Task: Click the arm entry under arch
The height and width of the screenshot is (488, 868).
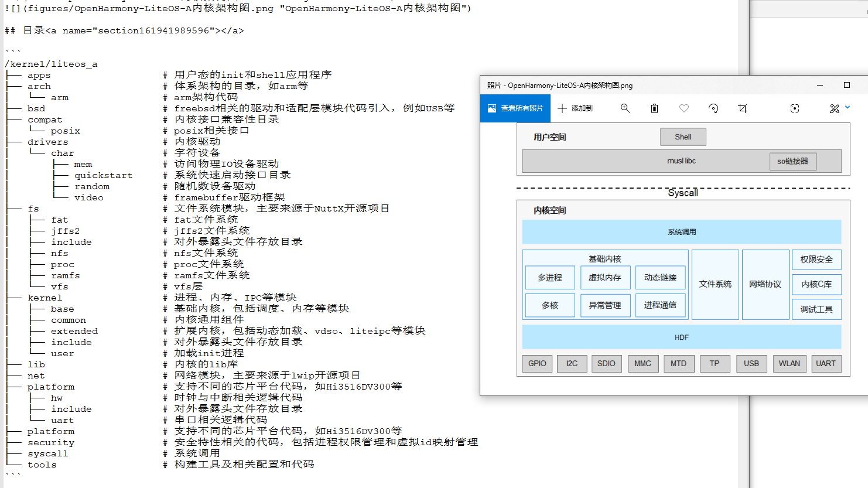Action: pos(60,98)
